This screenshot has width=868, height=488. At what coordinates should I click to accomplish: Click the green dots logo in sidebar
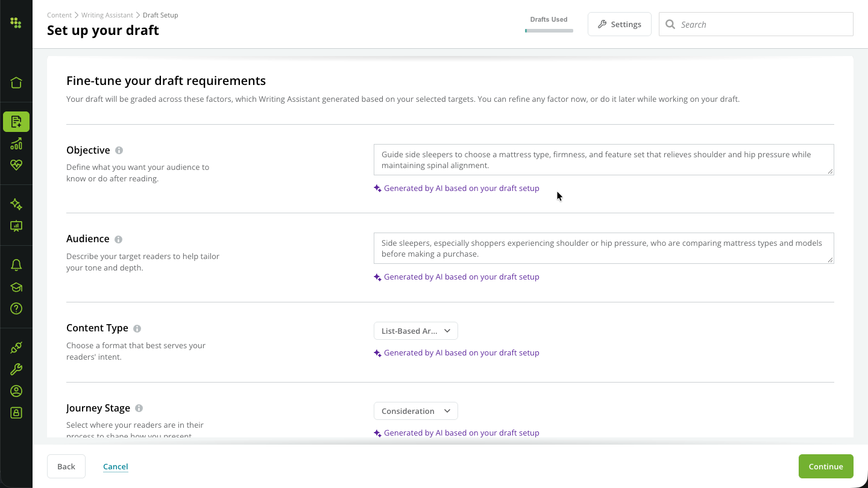tap(16, 23)
